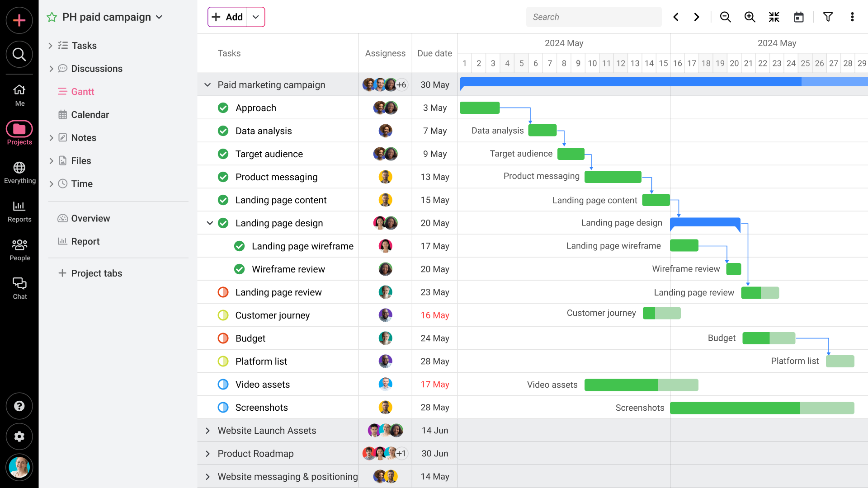Zoom in on the Gantt timeline
Screen dimensions: 868x488
point(750,17)
